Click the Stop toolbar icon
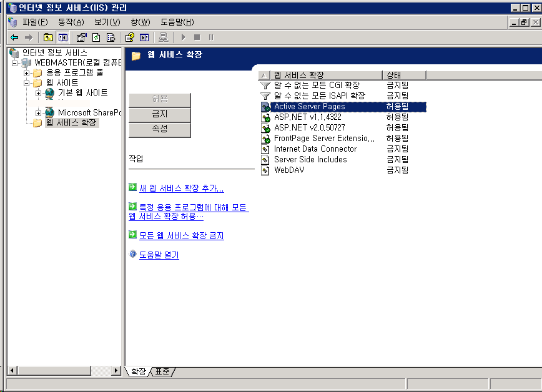 [197, 37]
